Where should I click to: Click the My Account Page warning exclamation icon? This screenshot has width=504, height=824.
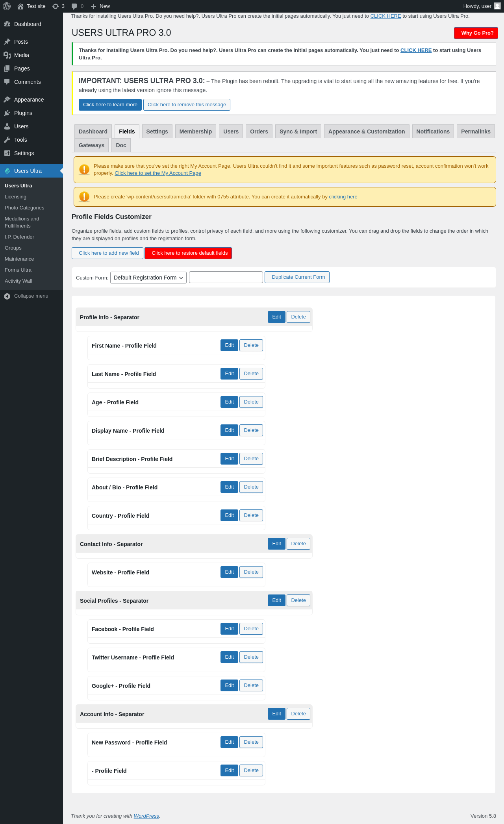84,170
